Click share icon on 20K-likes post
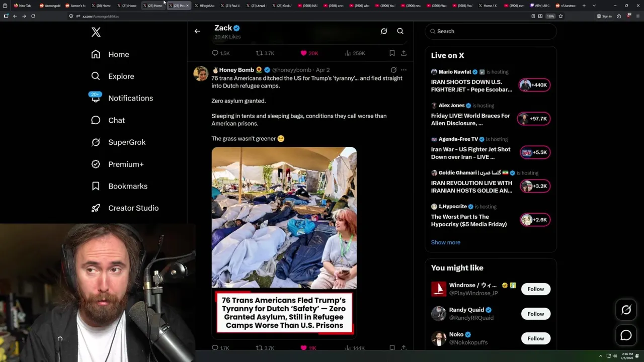Image resolution: width=644 pixels, height=362 pixels. (404, 53)
